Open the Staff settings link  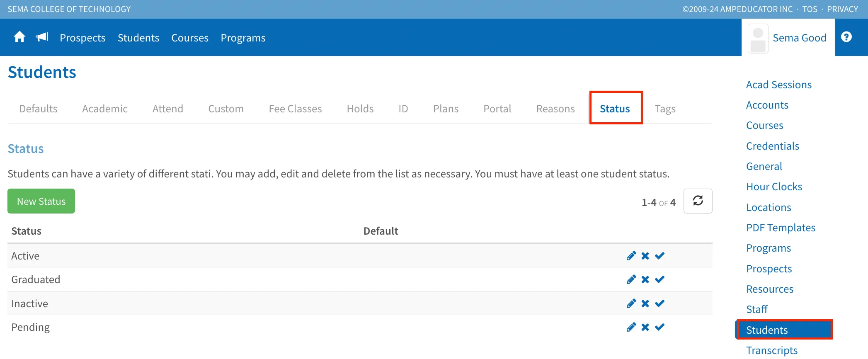point(757,309)
